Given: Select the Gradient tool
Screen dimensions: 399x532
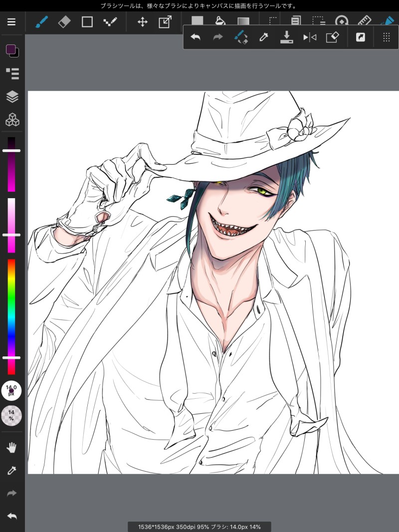Looking at the screenshot, I should click(243, 21).
